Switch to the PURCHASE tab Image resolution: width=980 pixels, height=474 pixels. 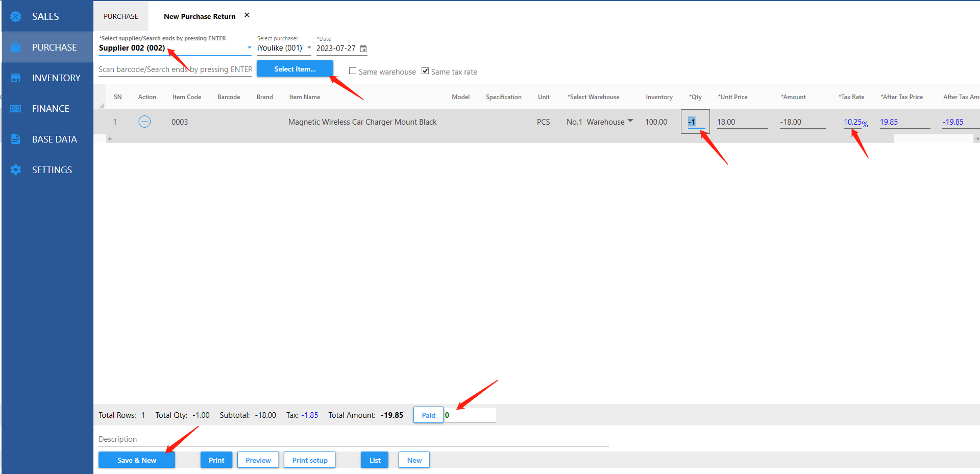click(x=121, y=16)
